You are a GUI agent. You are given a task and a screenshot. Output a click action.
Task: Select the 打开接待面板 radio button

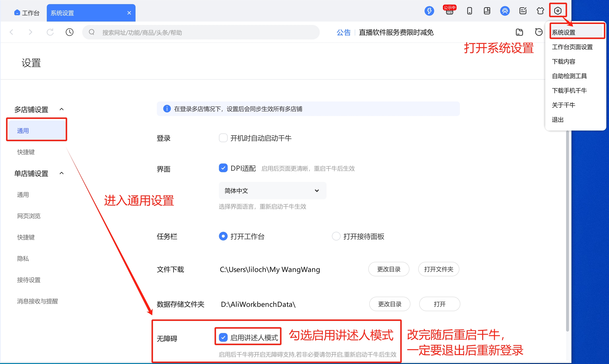(336, 236)
